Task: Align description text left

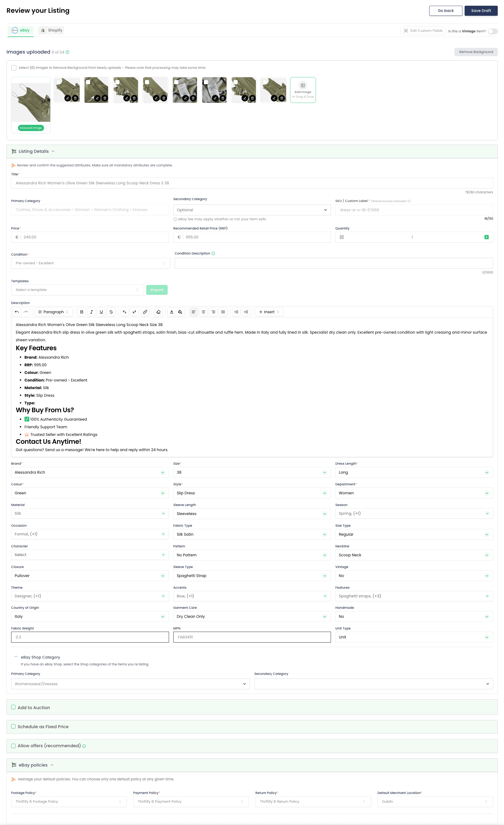Action: coord(193,312)
